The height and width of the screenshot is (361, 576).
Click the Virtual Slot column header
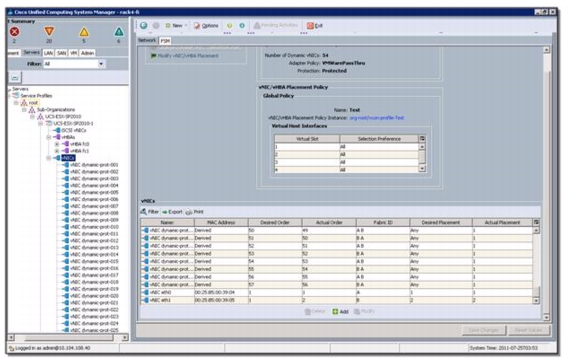tap(307, 139)
